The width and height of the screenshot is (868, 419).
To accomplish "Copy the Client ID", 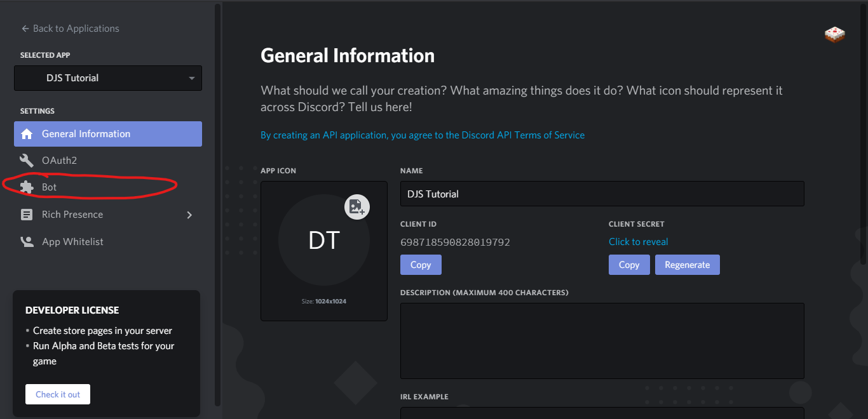I will click(x=421, y=265).
